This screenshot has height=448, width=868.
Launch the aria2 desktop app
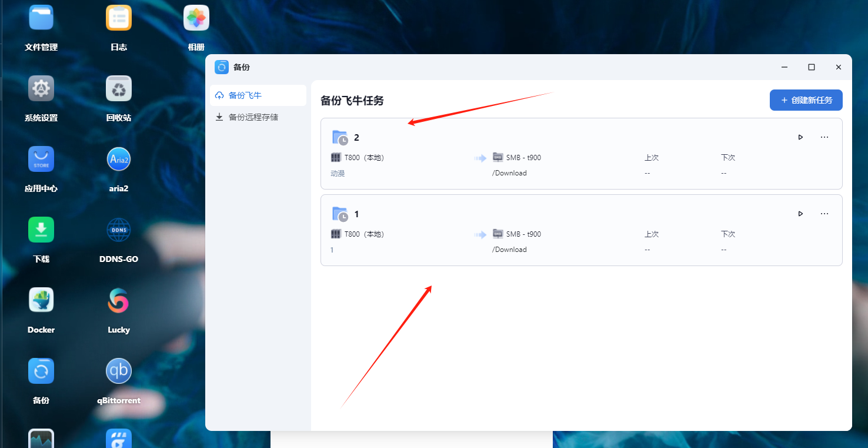pos(119,159)
